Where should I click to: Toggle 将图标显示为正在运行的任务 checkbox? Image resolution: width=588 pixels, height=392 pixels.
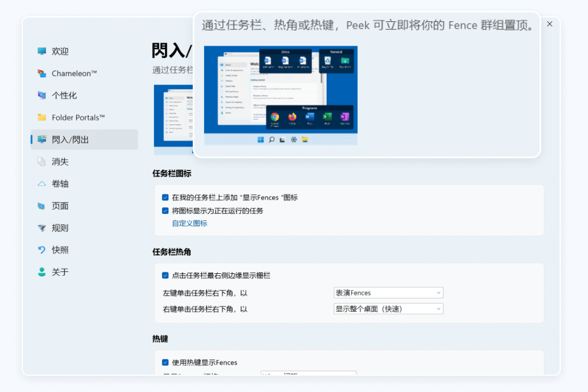point(166,211)
